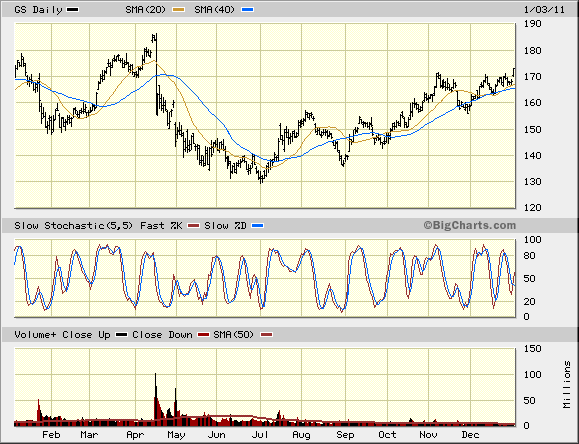Click the 1/03/11 date label
Viewport: 579px width, 444px height.
coord(544,10)
